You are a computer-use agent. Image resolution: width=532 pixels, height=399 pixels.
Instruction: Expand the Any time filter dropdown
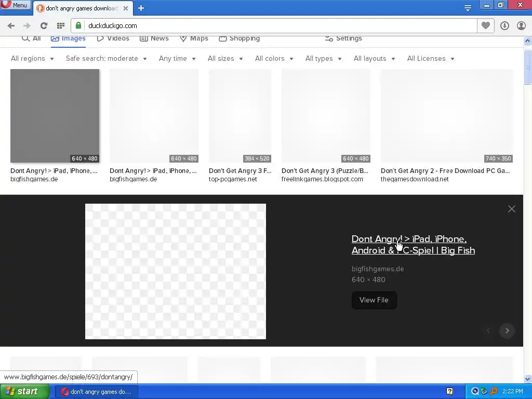click(177, 59)
